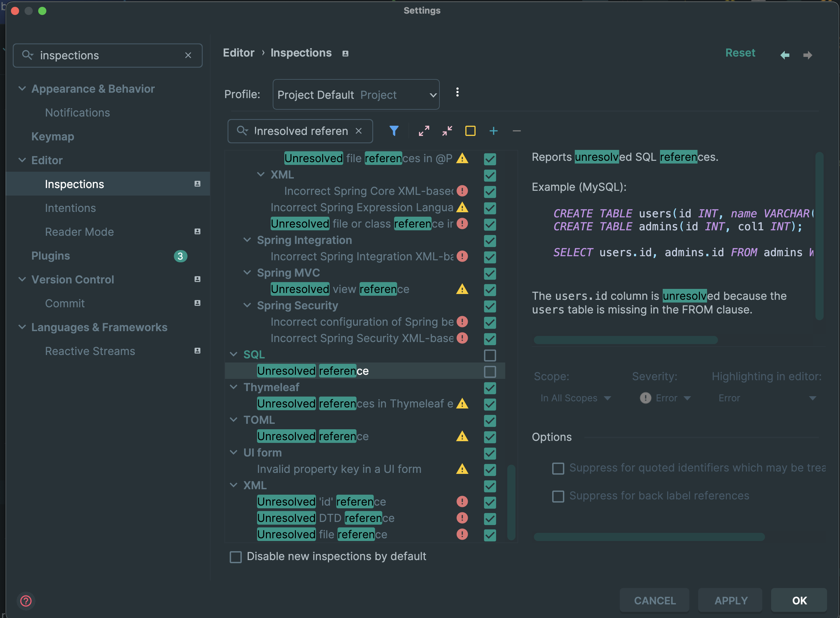The image size is (840, 618).
Task: Click the Collapse All arrows icon
Action: 447,131
